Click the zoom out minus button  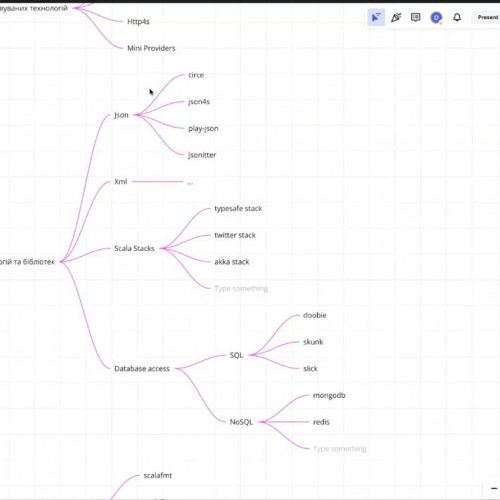tap(494, 489)
